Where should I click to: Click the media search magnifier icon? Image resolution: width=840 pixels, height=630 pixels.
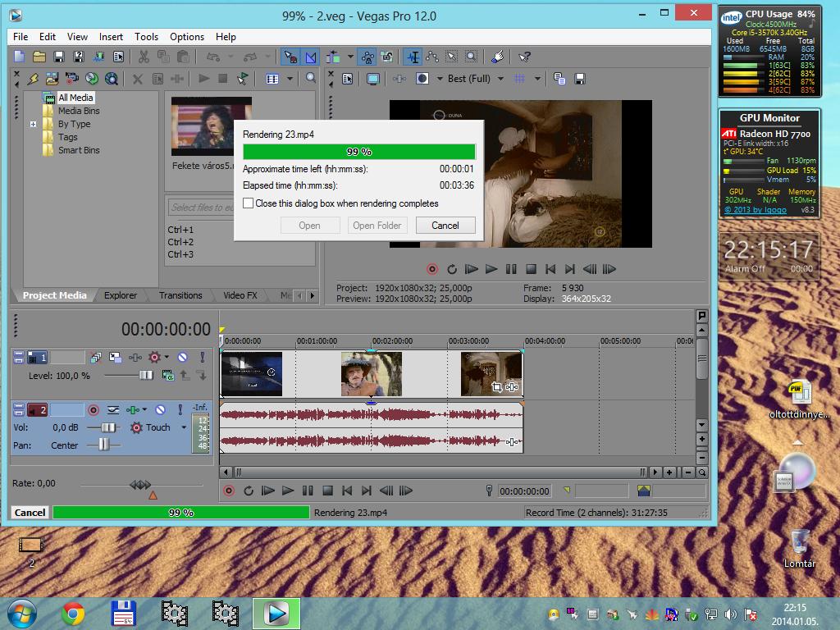pos(311,78)
